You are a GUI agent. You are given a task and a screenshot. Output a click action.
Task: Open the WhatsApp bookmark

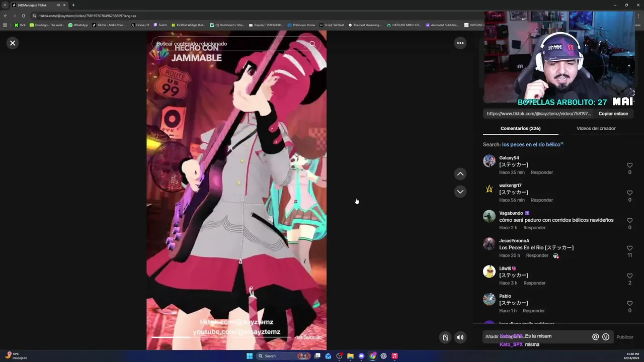point(78,25)
